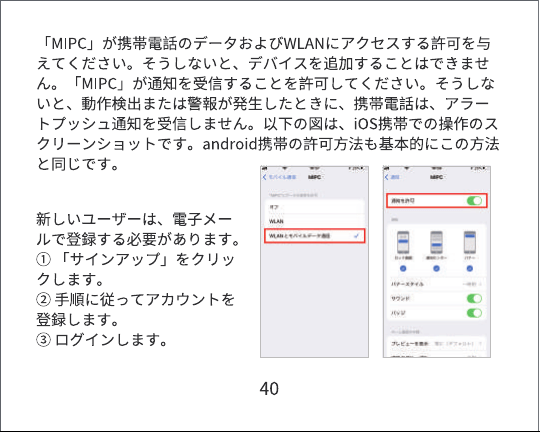Viewport: 540px width, 432px height.
Task: Open the プレビューを表示 setting row
Action: (x=436, y=344)
